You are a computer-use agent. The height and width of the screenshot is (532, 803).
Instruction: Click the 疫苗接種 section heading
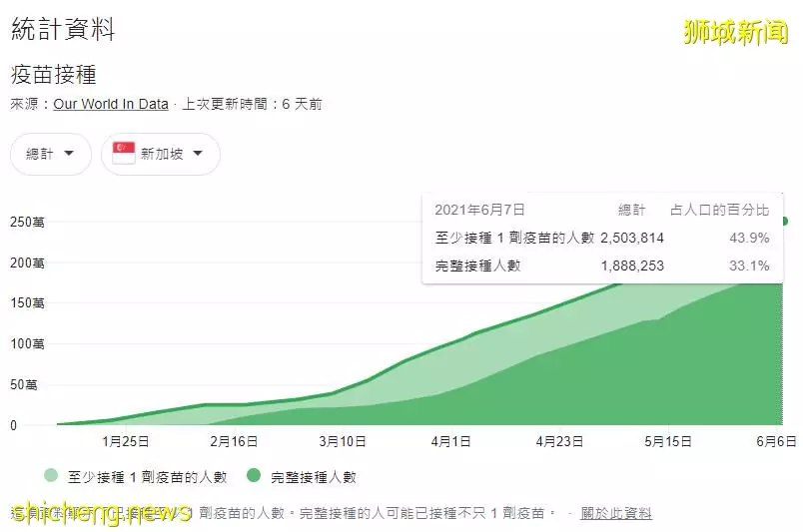tap(53, 75)
